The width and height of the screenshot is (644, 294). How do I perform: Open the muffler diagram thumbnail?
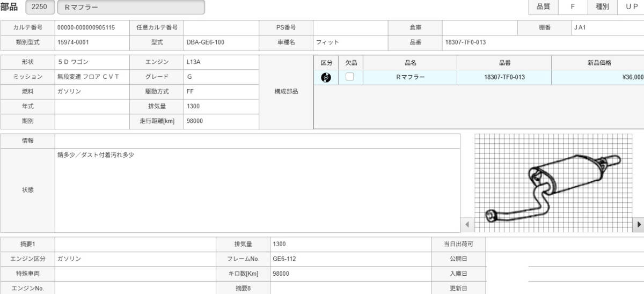tap(552, 182)
